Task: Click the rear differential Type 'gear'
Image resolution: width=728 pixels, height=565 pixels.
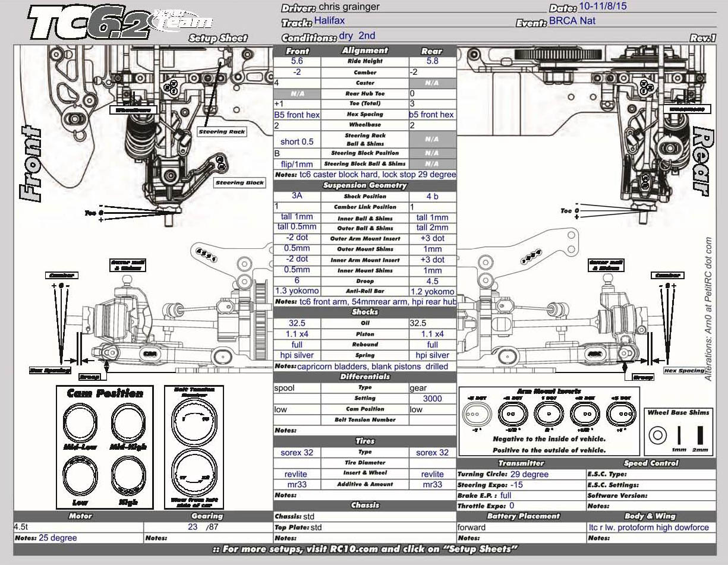Action: coord(418,388)
